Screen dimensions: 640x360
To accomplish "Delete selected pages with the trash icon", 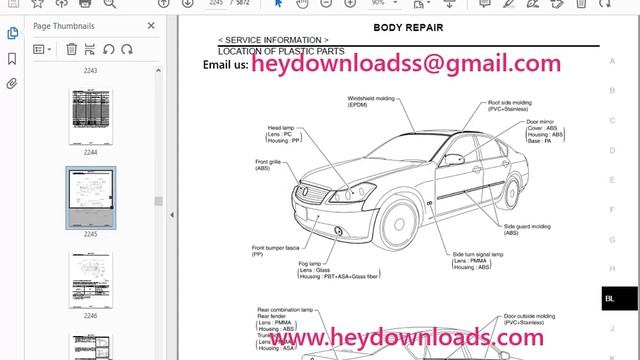I will click(x=71, y=49).
